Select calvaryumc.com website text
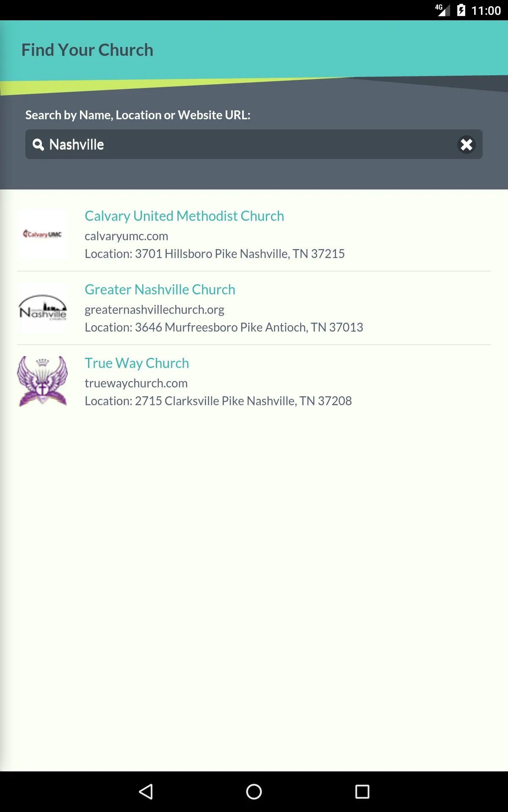This screenshot has width=508, height=812. click(126, 236)
